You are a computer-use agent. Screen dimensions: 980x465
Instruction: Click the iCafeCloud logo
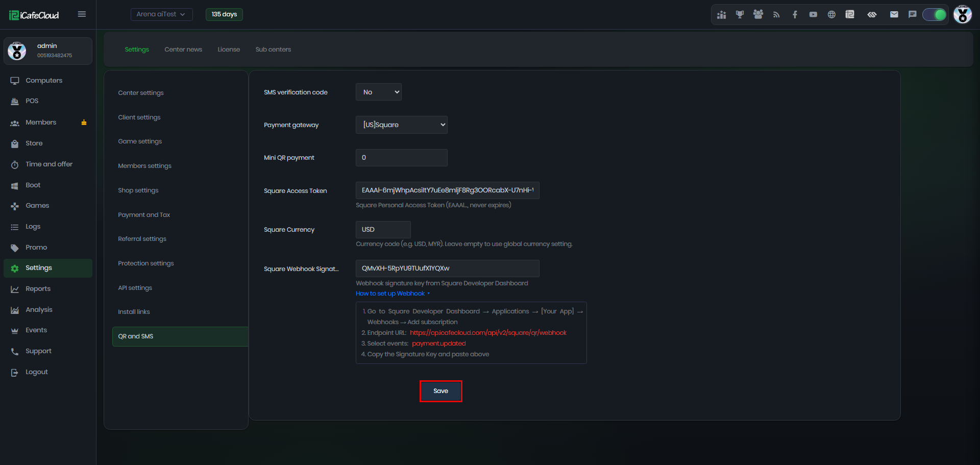pos(34,15)
